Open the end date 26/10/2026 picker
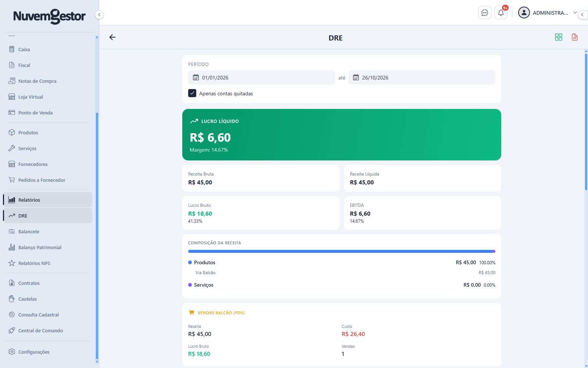Image resolution: width=588 pixels, height=368 pixels. [422, 77]
